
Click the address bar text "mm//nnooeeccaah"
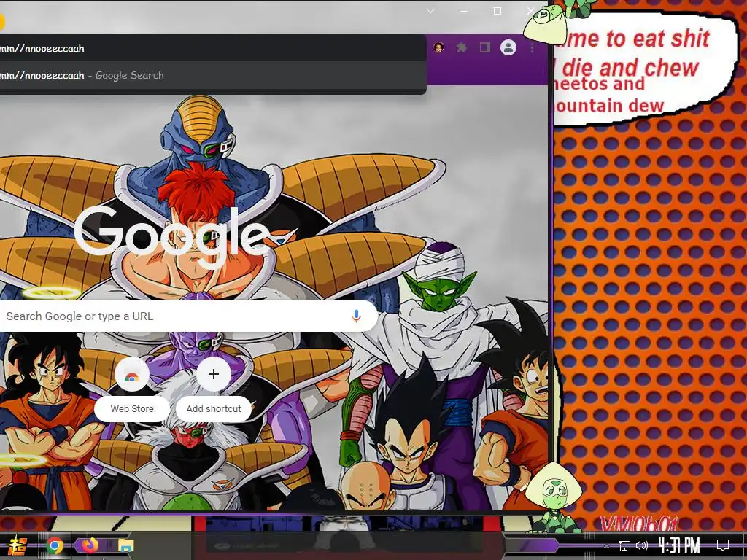(x=42, y=48)
